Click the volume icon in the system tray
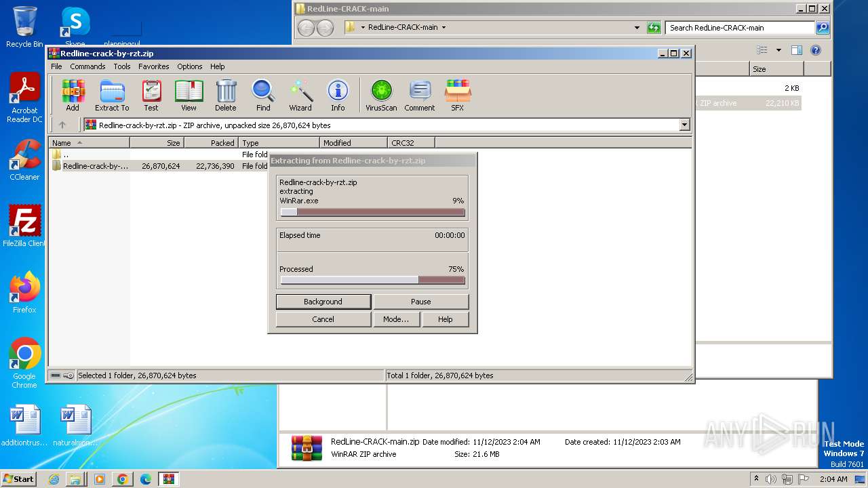868x488 pixels. click(x=771, y=479)
